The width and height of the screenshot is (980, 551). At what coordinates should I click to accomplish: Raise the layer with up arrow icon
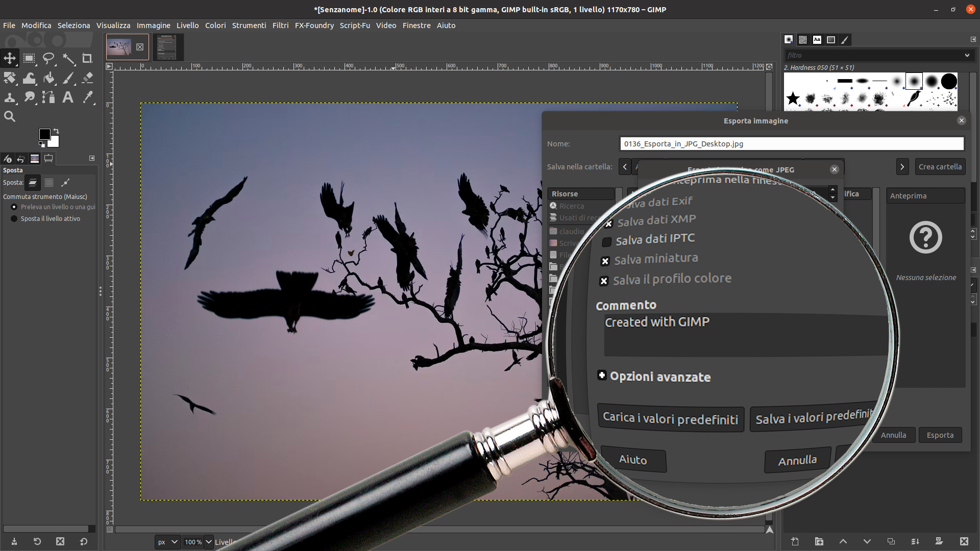coord(843,541)
